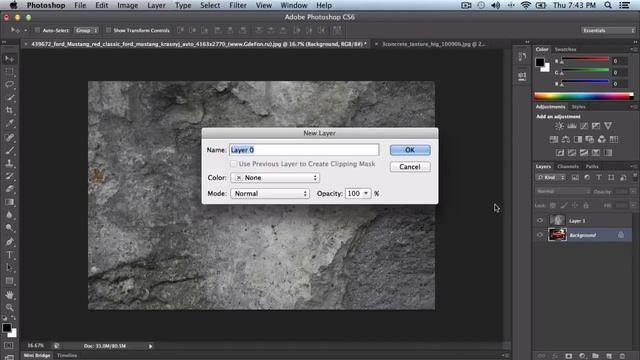Select the Spot Healing Brush tool
The width and height of the screenshot is (640, 360).
click(x=9, y=137)
